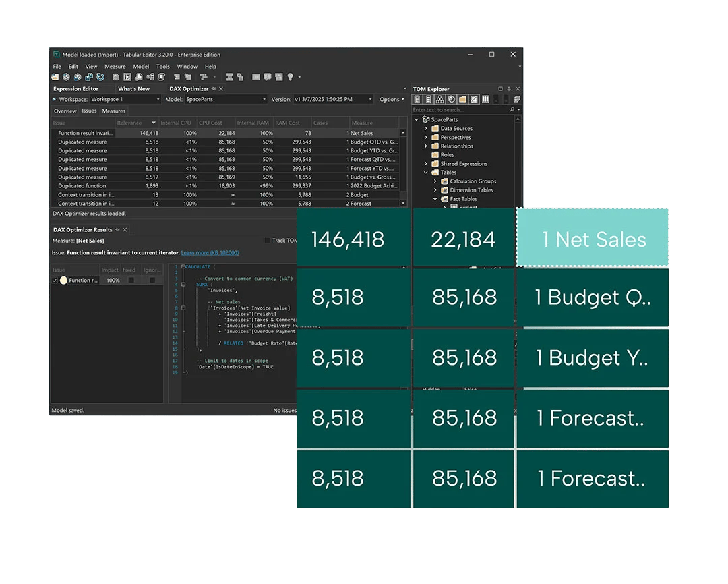Sort by the RAM Cost column header
This screenshot has width=728, height=584.
pos(292,123)
